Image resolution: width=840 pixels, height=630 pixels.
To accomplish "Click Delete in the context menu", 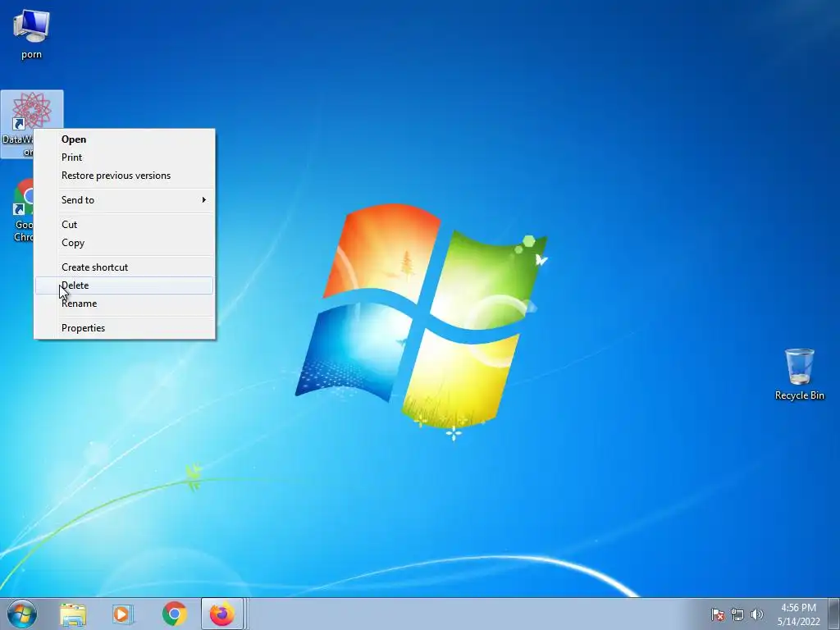I will coord(125,285).
